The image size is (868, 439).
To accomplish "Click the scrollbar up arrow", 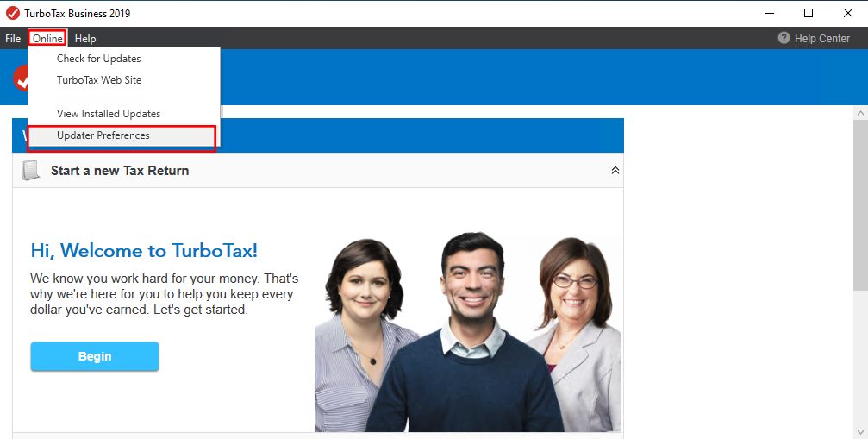I will click(860, 113).
